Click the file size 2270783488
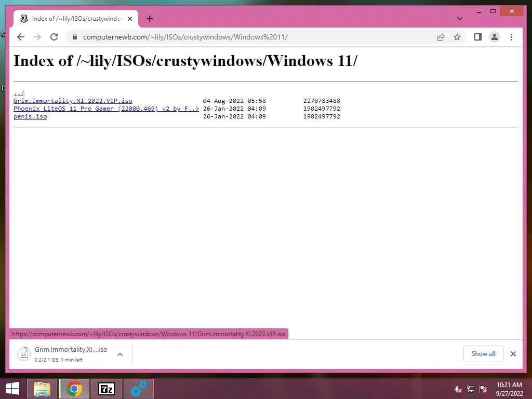Viewport: 532px width, 399px height. tap(322, 101)
